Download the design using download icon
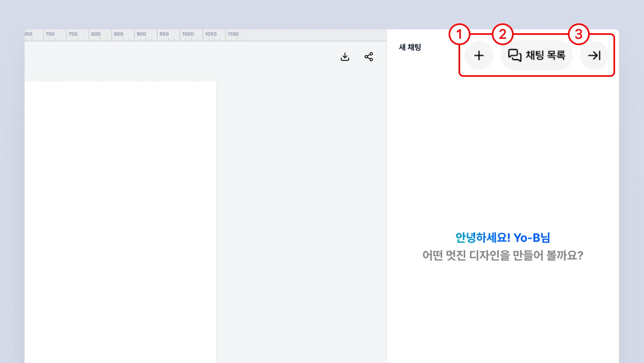Viewport: 644px width, 363px height. coord(345,57)
